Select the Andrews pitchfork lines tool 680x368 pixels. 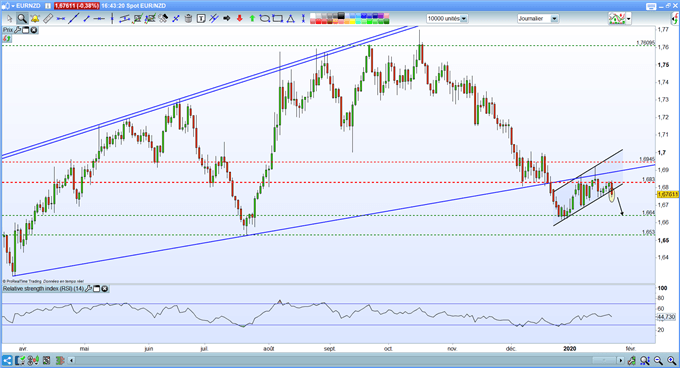(214, 18)
